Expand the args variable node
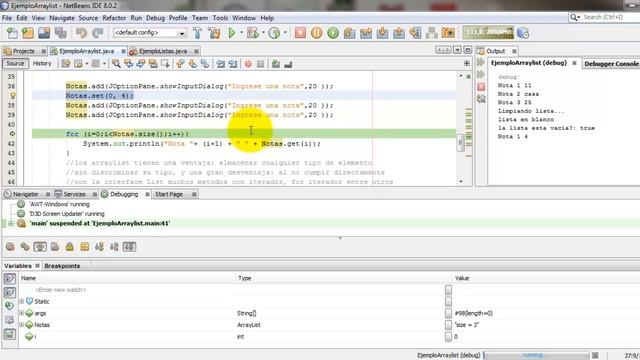The width and height of the screenshot is (640, 360). pos(22,313)
